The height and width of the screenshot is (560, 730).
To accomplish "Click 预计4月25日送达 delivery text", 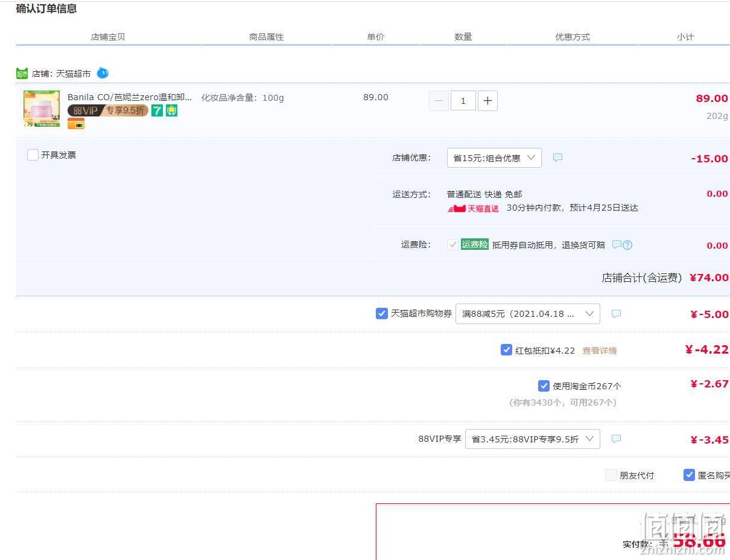I will (603, 208).
